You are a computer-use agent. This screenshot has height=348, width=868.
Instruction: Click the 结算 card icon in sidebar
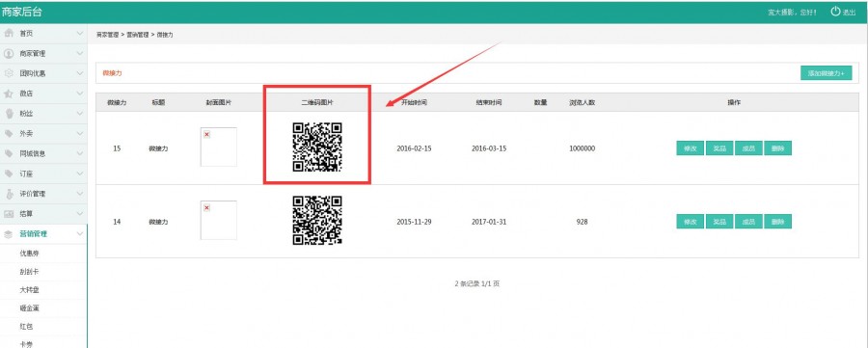coord(9,214)
